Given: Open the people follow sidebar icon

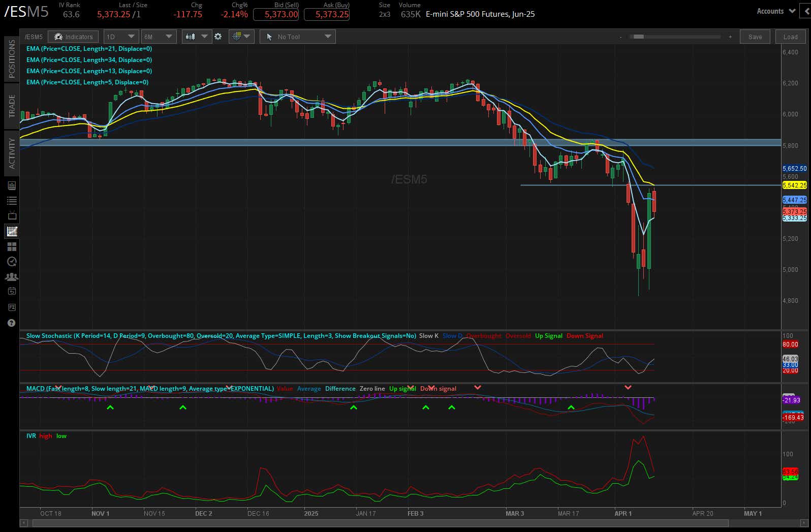Looking at the screenshot, I should coord(12,277).
